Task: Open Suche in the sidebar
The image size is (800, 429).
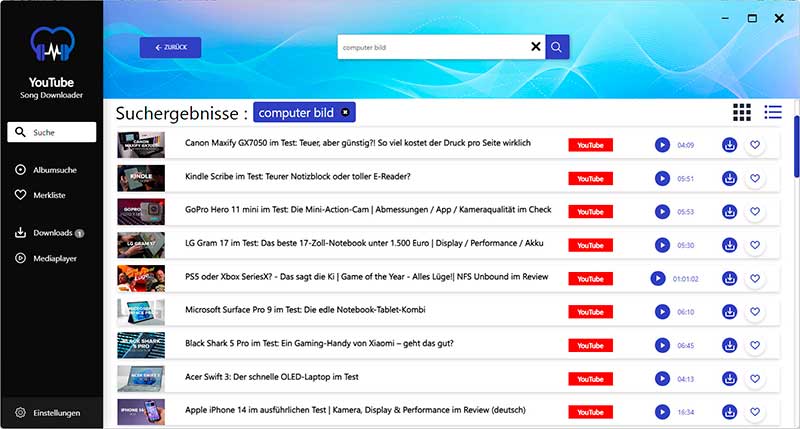Action: [52, 132]
